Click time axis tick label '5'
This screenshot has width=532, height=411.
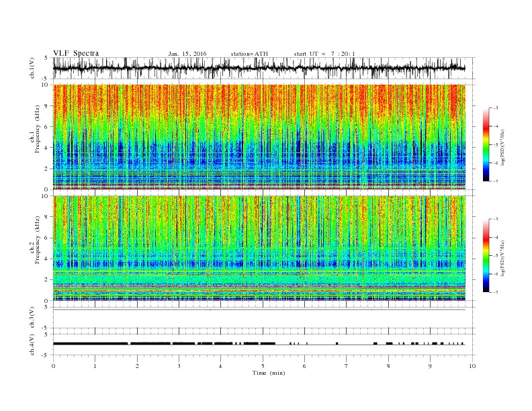click(263, 366)
